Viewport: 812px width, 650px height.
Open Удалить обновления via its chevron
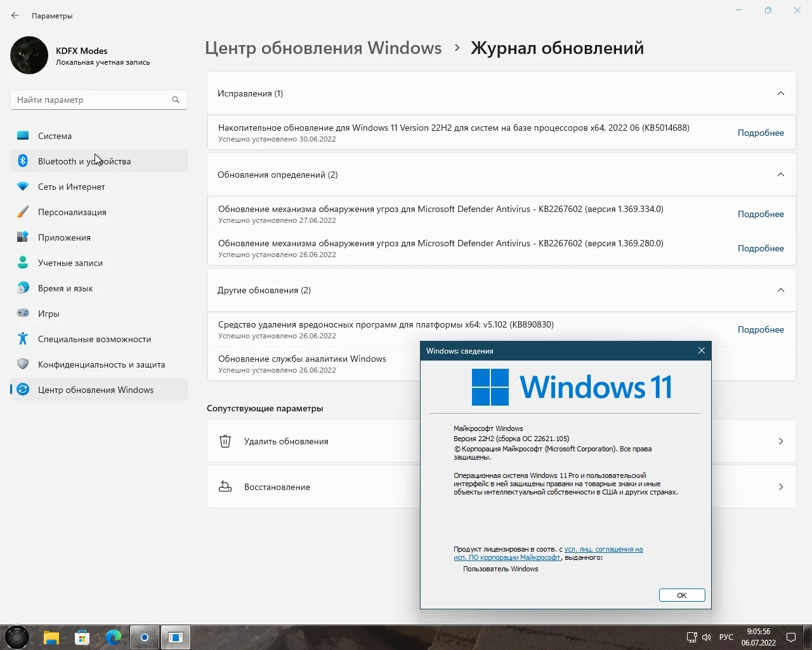[781, 441]
